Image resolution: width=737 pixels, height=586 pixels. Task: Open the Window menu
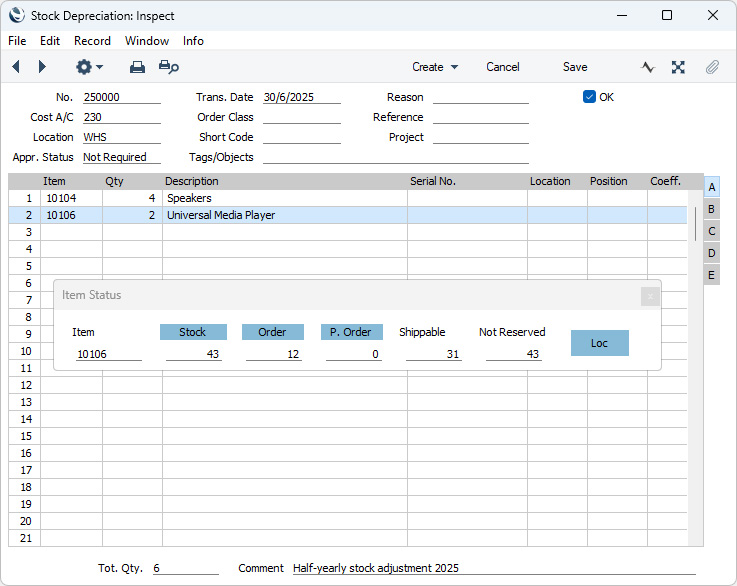147,41
